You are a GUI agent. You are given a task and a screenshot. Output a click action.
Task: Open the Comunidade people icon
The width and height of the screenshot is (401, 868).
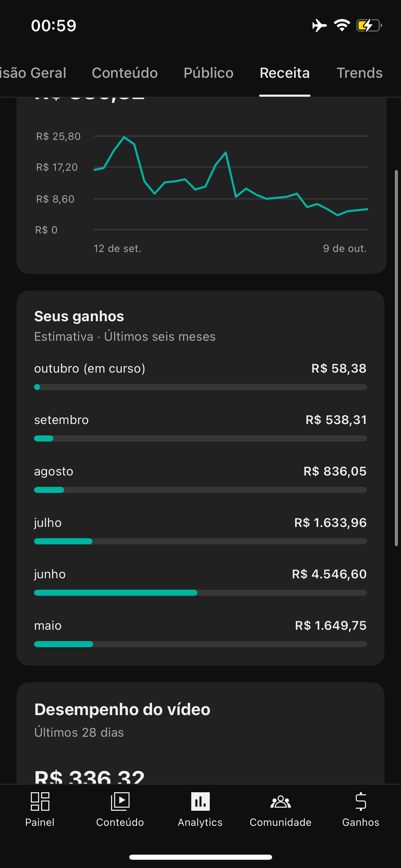[280, 801]
